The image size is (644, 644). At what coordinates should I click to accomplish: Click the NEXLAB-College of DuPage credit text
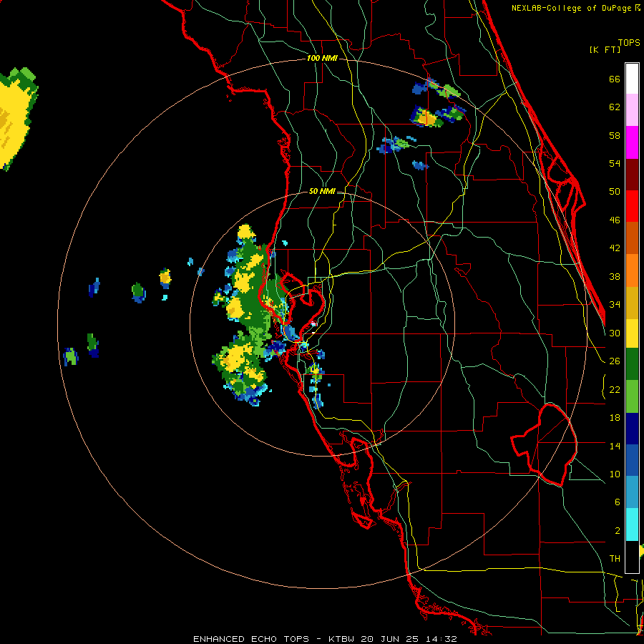(571, 8)
